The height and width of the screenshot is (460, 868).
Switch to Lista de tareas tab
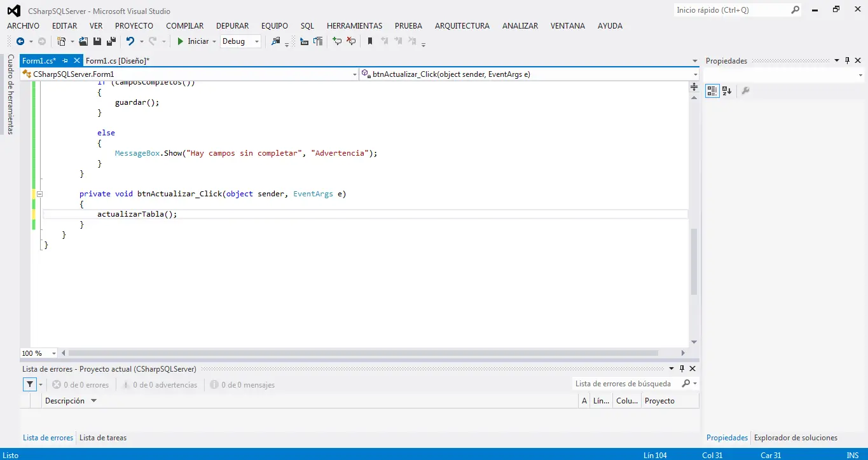click(x=103, y=438)
